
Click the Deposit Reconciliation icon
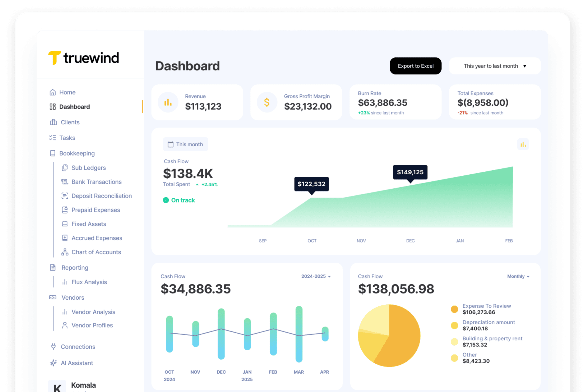coord(65,196)
